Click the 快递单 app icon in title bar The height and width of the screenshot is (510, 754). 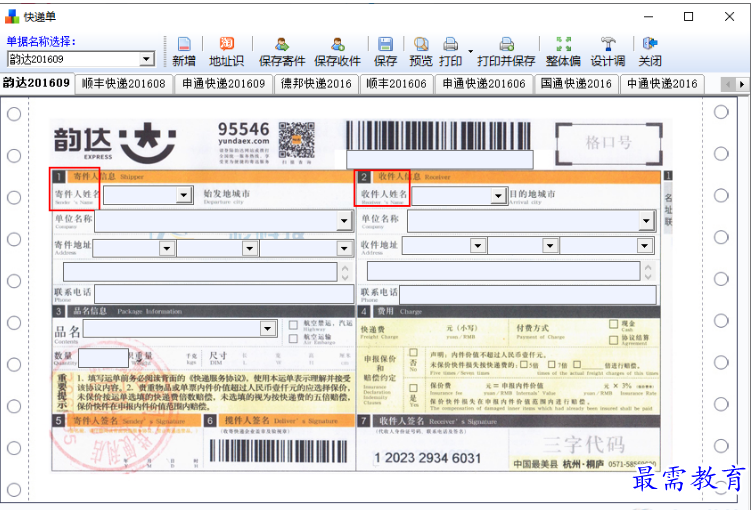click(x=12, y=17)
